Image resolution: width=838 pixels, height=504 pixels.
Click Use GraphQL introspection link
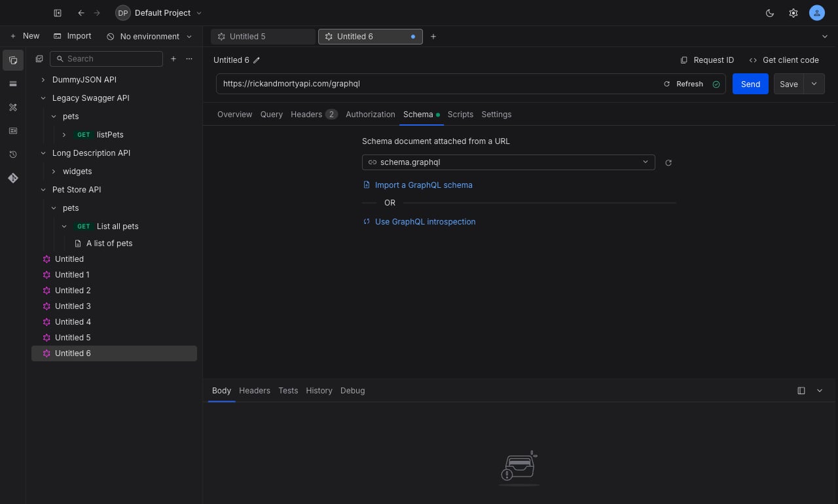419,222
